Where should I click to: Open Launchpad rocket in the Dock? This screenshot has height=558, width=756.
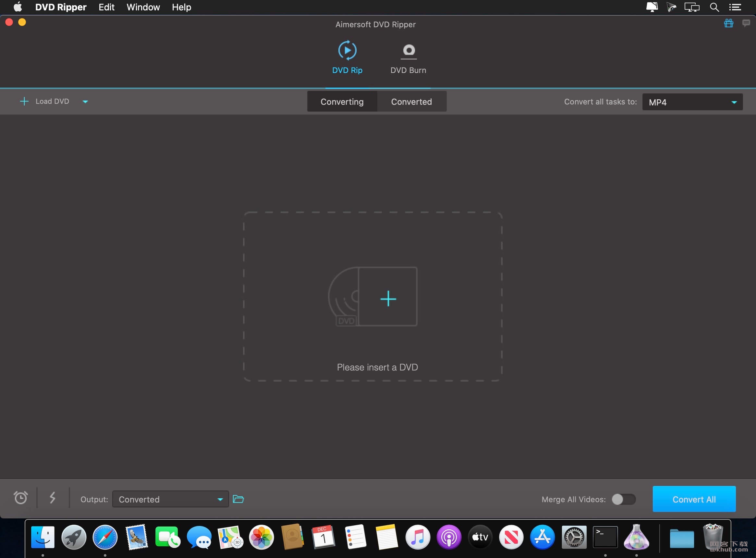coord(74,537)
